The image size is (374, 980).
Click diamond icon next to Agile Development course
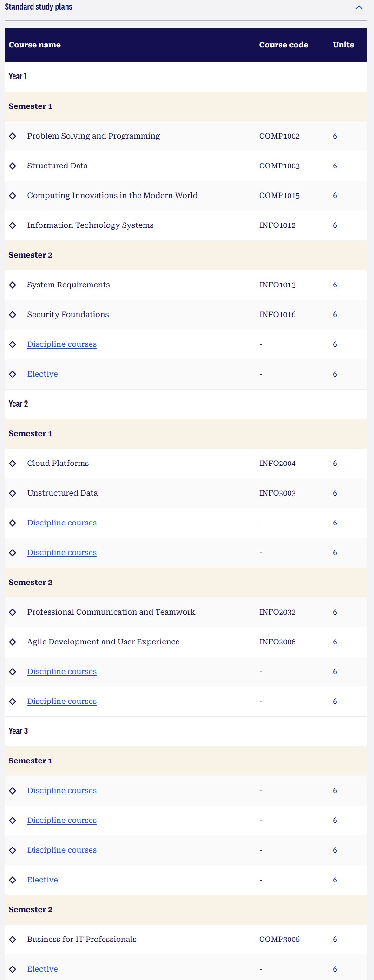point(13,642)
